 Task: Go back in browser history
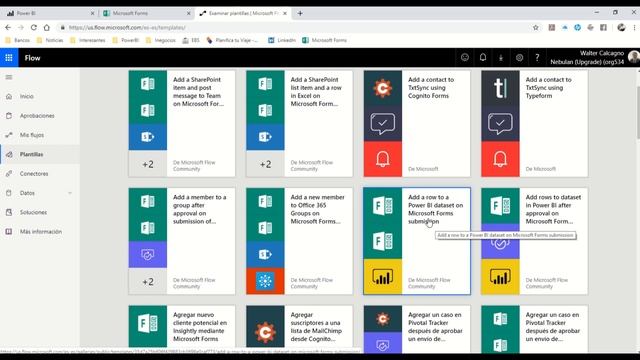8,27
